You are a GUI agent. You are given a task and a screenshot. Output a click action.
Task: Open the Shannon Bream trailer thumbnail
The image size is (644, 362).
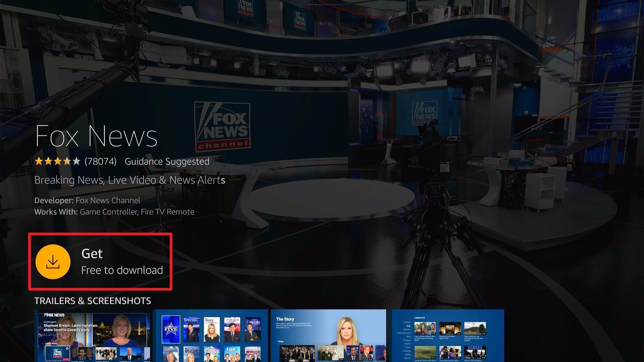(x=92, y=336)
